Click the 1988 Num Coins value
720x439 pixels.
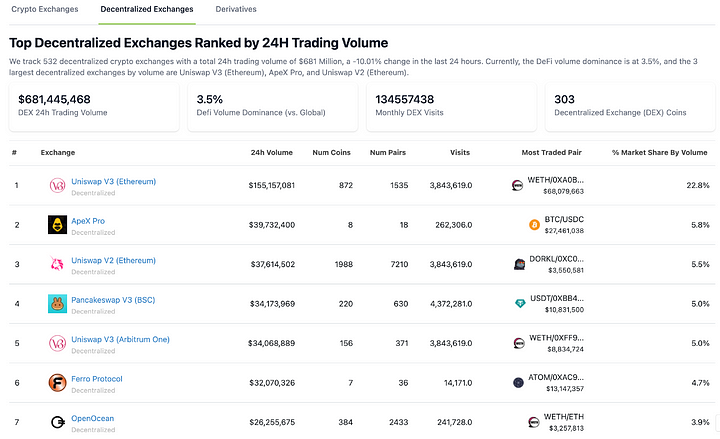343,265
